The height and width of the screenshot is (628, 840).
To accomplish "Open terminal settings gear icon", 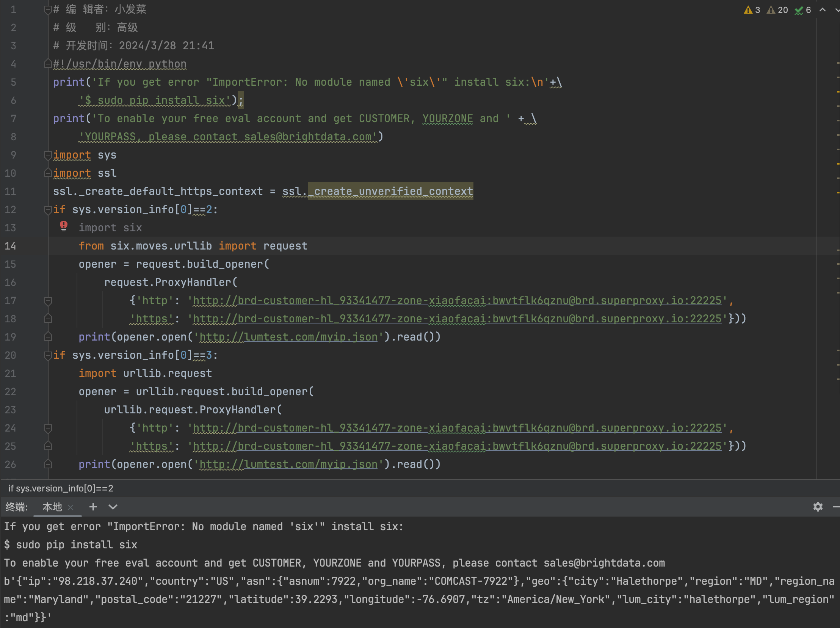I will [x=818, y=506].
